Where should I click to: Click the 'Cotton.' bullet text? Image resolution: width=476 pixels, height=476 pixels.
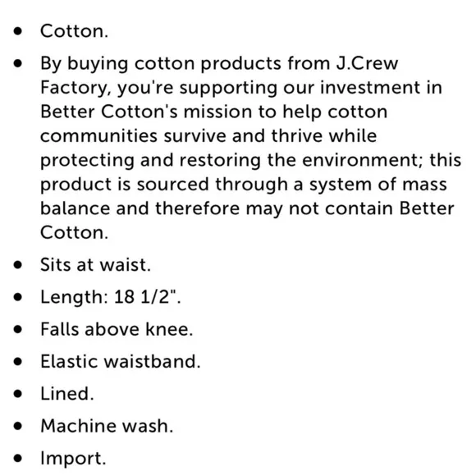(x=74, y=31)
